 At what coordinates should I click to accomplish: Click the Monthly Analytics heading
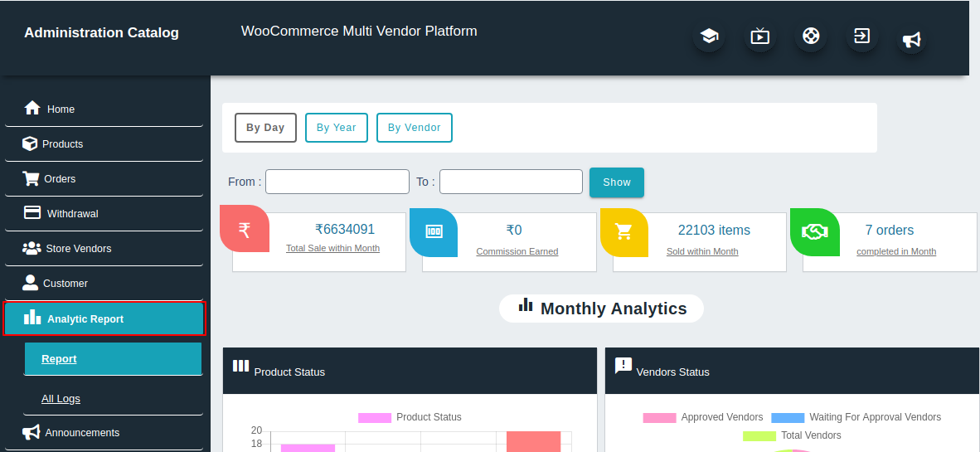(614, 309)
